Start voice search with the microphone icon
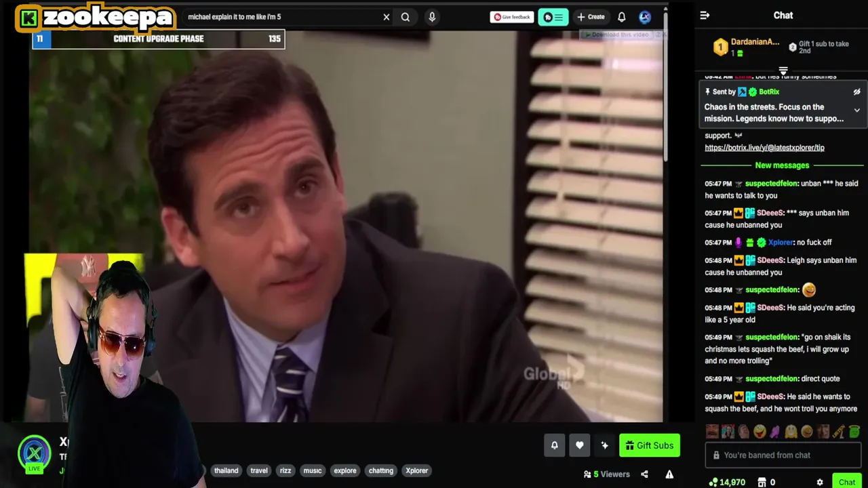This screenshot has width=868, height=488. pyautogui.click(x=432, y=17)
